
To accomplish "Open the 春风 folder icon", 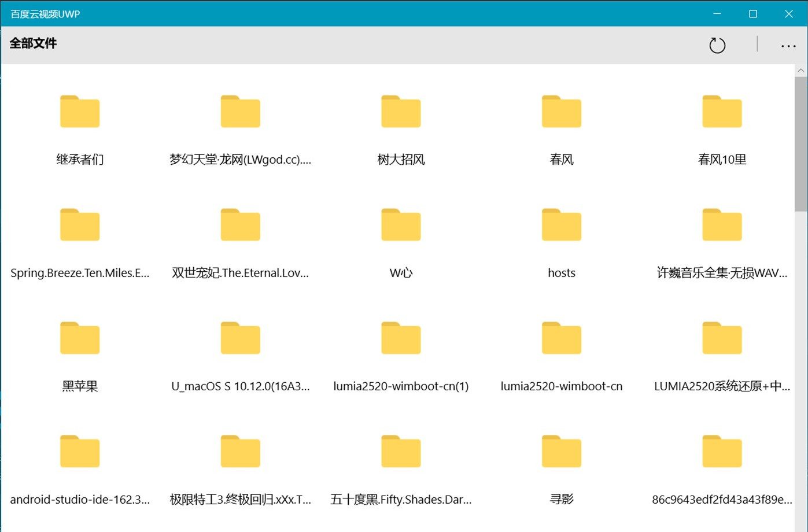I will click(x=562, y=112).
